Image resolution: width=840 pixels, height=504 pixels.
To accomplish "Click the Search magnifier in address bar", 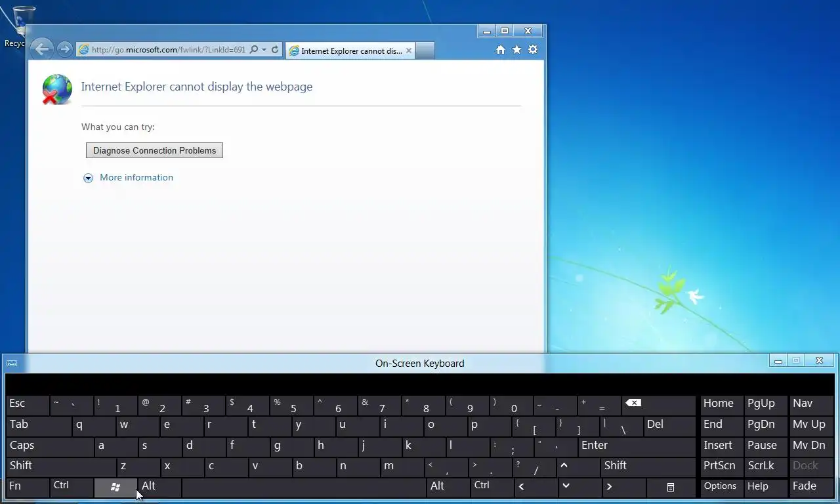I will 254,50.
